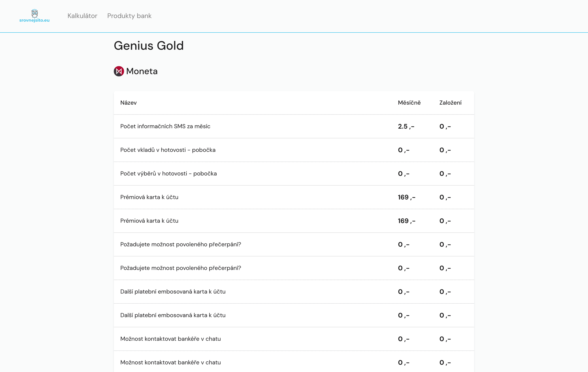Click the Založení value for Počet výběrů v hotovosti
Viewport: 588px width, 372px height.
[445, 174]
